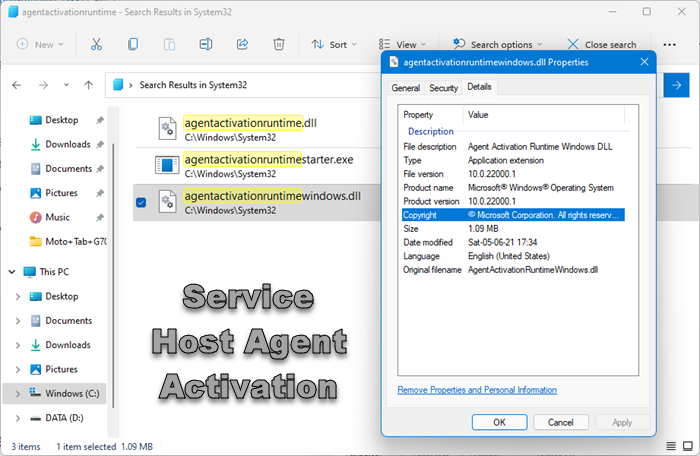Open the Search options dropdown
Viewport: 700px width, 456px height.
[497, 44]
